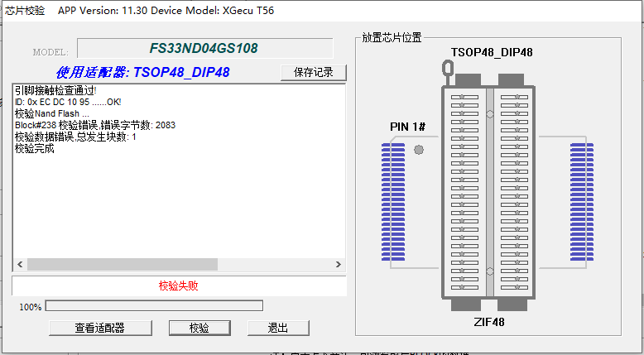The width and height of the screenshot is (644, 355).
Task: Start verification with the 校验 button
Action: tap(199, 328)
